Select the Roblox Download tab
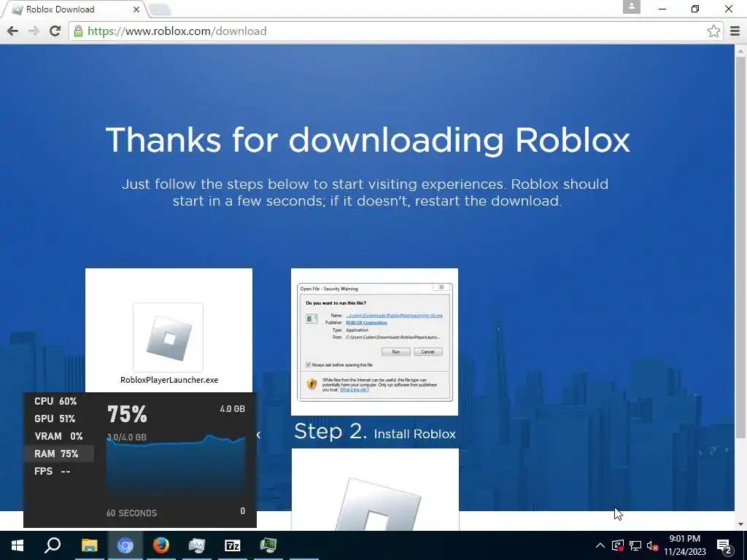Viewport: 747px width, 560px height. pos(72,9)
